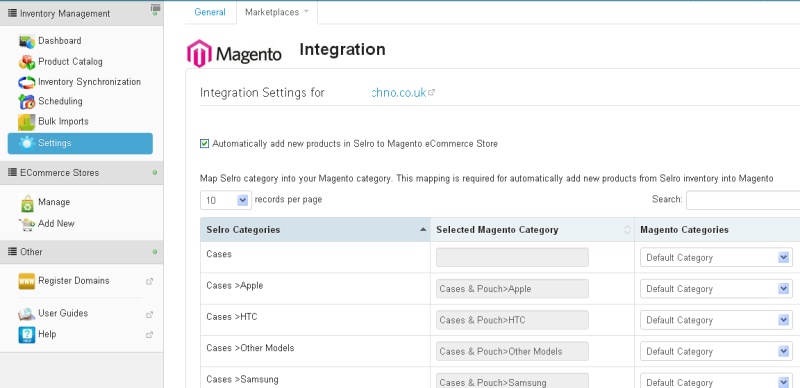Click the Product Catalog boxes icon

tap(27, 62)
